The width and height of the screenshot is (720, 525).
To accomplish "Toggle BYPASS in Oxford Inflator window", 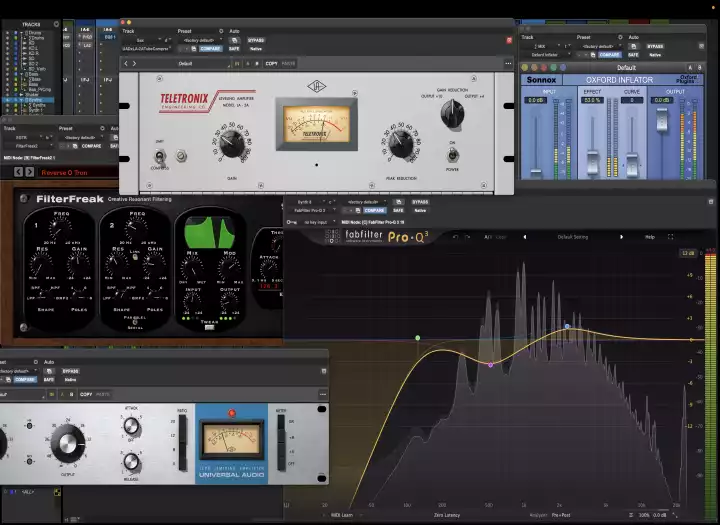I will click(x=655, y=46).
